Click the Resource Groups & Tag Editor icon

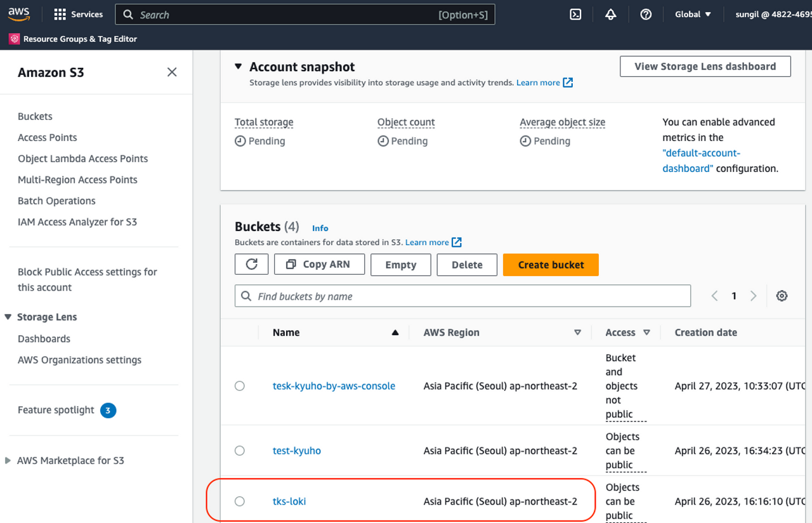tap(14, 39)
